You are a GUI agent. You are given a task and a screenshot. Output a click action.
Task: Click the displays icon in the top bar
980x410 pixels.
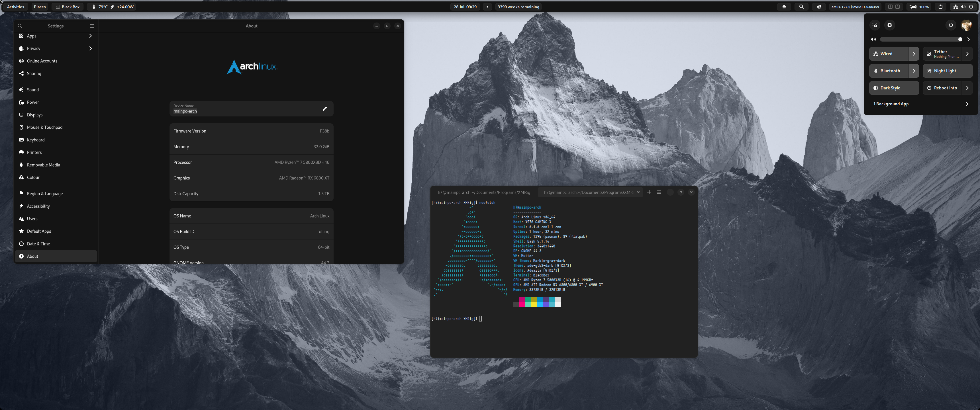coord(819,7)
